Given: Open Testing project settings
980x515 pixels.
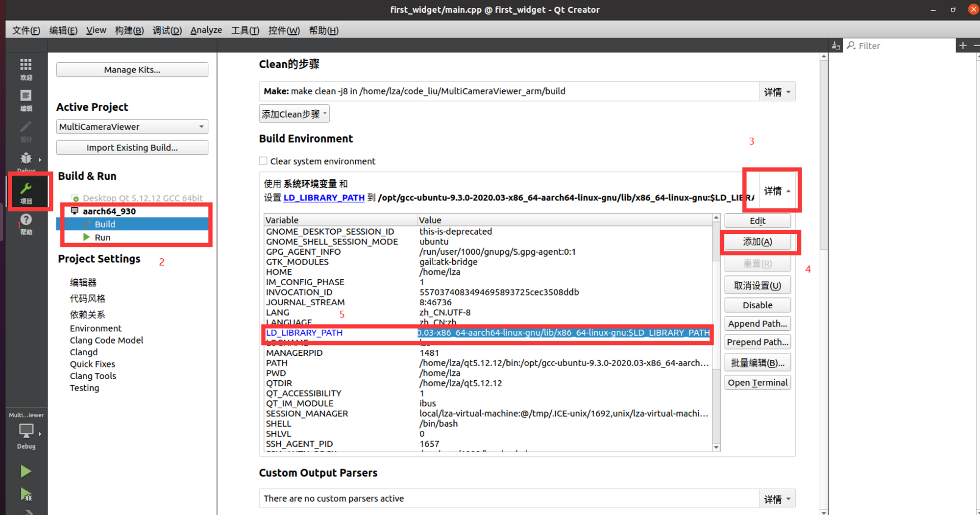Looking at the screenshot, I should (x=84, y=388).
